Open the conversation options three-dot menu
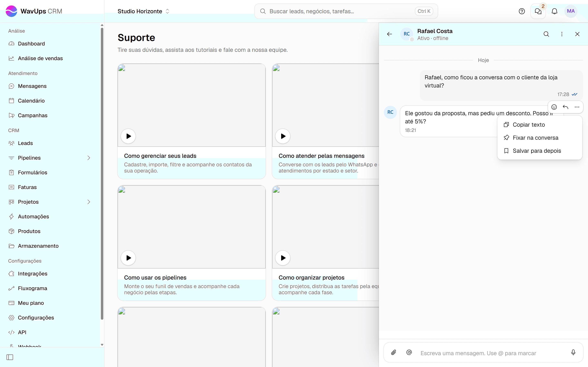This screenshot has height=367, width=588. click(x=562, y=34)
